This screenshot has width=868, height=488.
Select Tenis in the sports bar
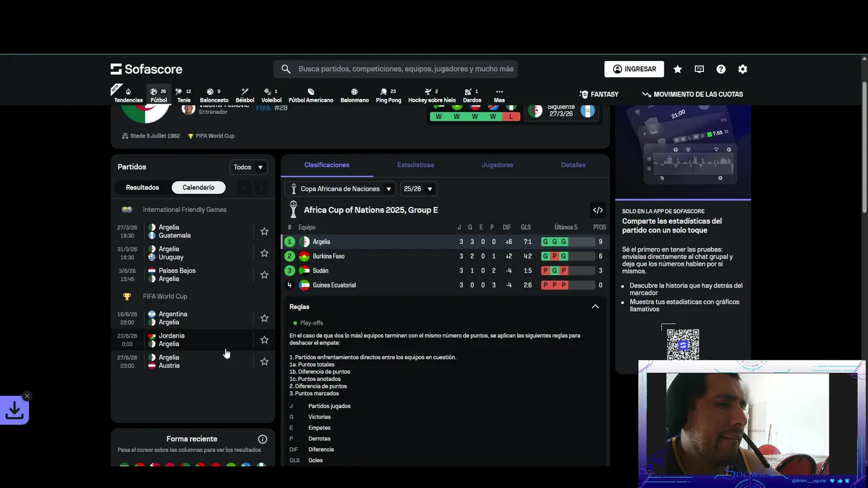(184, 96)
